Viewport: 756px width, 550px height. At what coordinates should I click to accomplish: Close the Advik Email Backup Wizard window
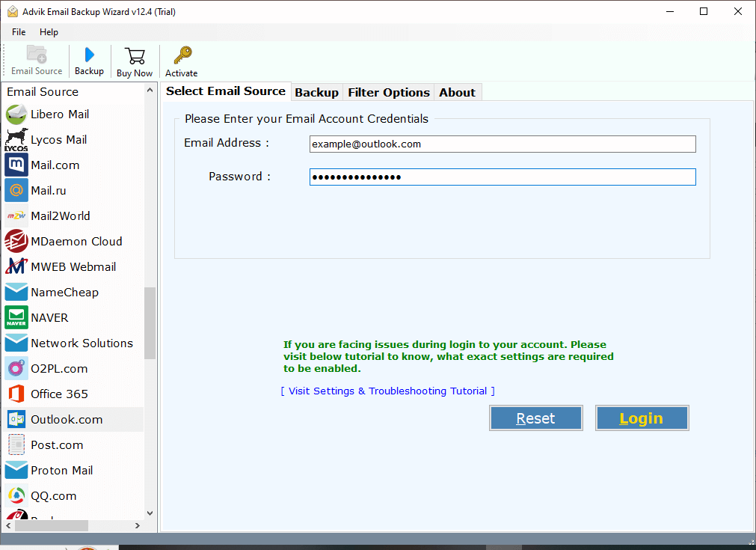click(737, 11)
